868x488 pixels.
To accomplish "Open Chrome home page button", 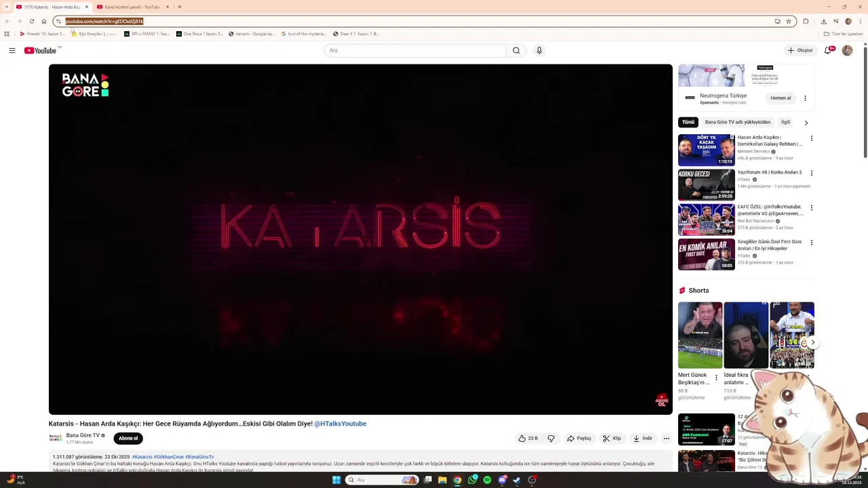I will click(44, 21).
